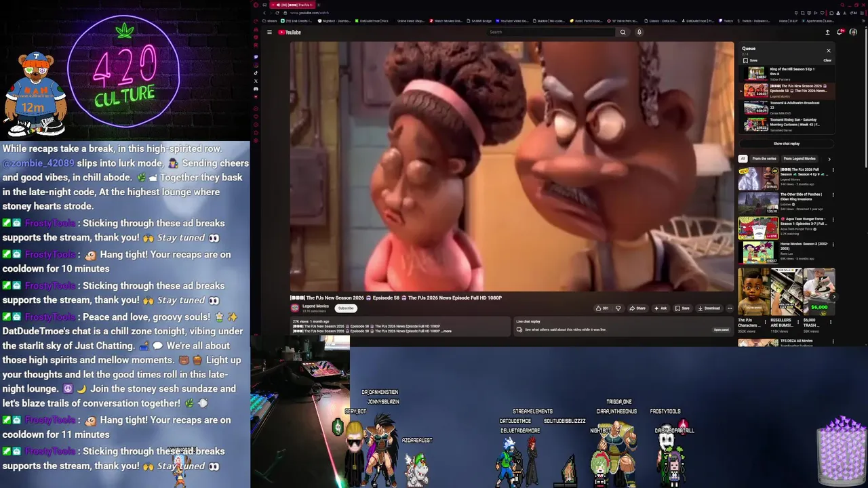
Task: Click the video title text
Action: (x=396, y=298)
